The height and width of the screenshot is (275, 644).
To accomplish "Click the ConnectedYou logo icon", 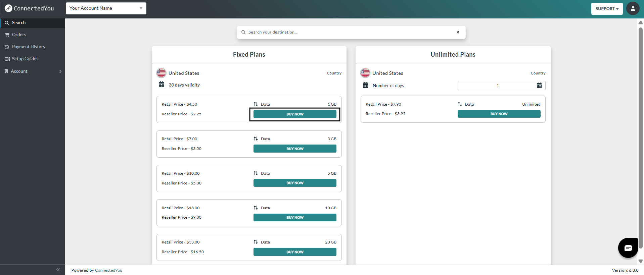I will (x=8, y=8).
